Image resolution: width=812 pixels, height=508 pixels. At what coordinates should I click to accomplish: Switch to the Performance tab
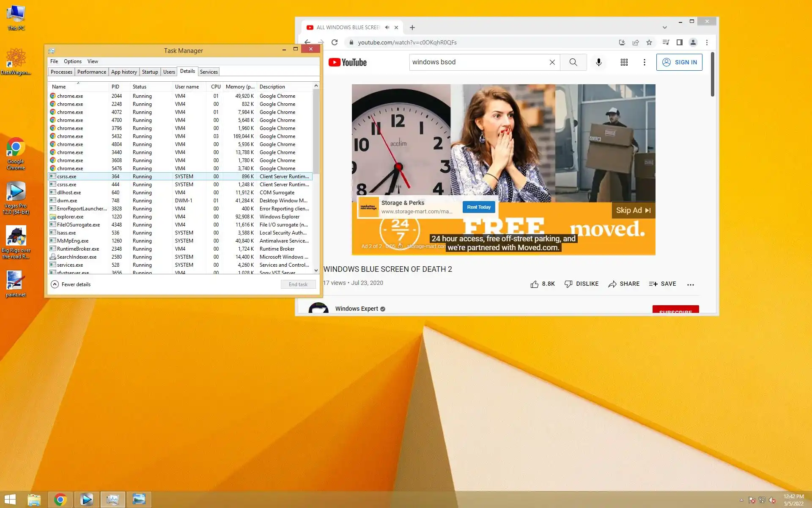(x=91, y=72)
